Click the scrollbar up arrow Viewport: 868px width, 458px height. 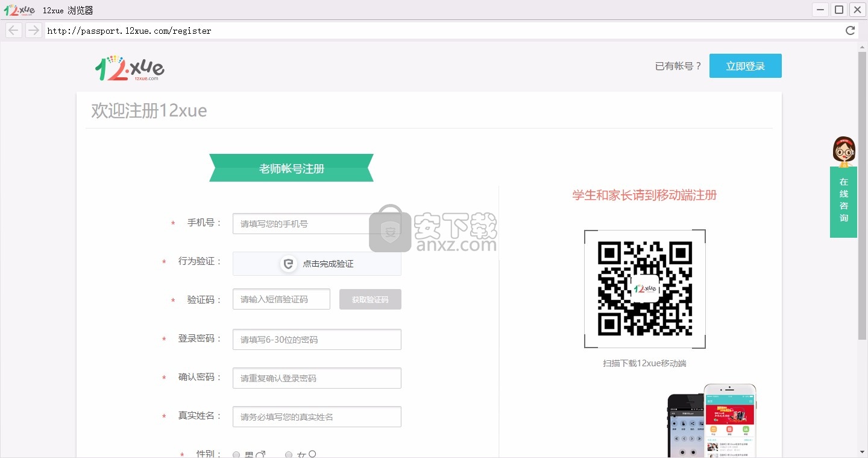[862, 46]
